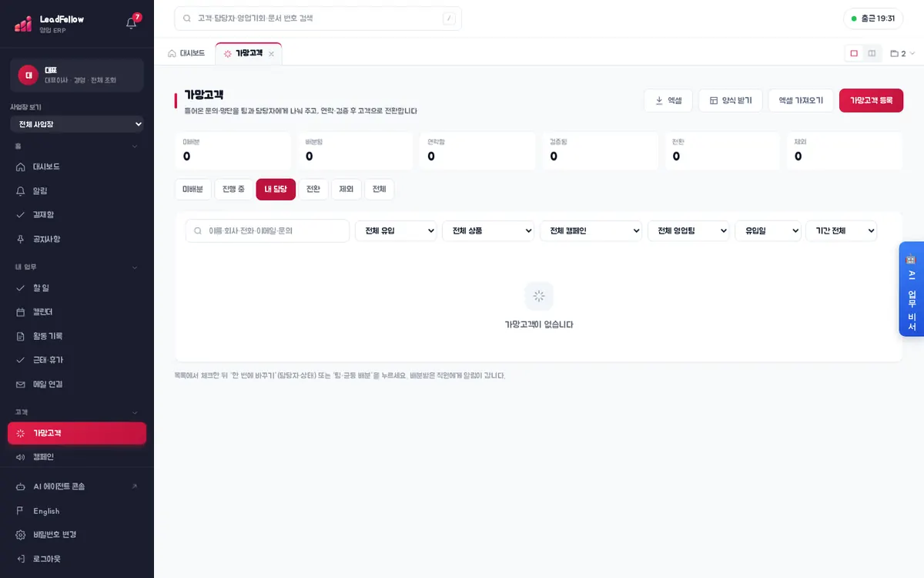Open the AI 업무 비서 side panel
924x578 pixels.
tap(912, 289)
